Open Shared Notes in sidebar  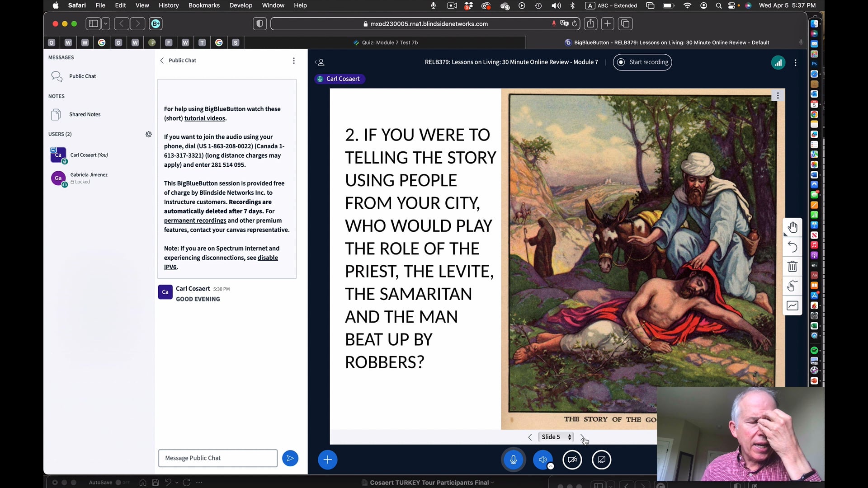[85, 115]
